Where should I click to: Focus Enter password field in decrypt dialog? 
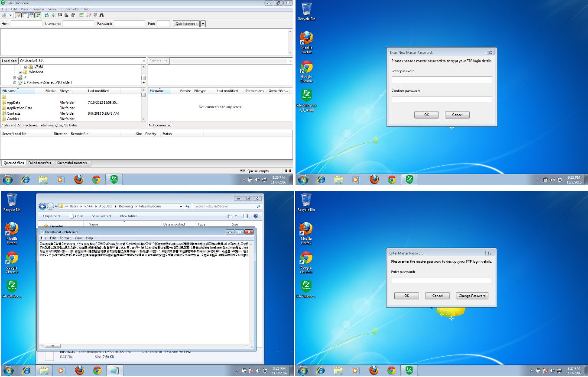[x=441, y=280]
